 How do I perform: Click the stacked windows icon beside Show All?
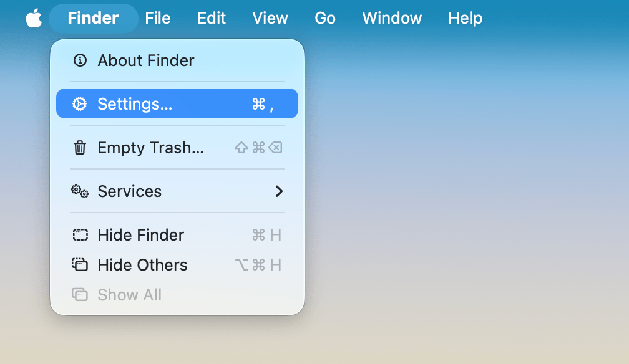[x=79, y=294]
